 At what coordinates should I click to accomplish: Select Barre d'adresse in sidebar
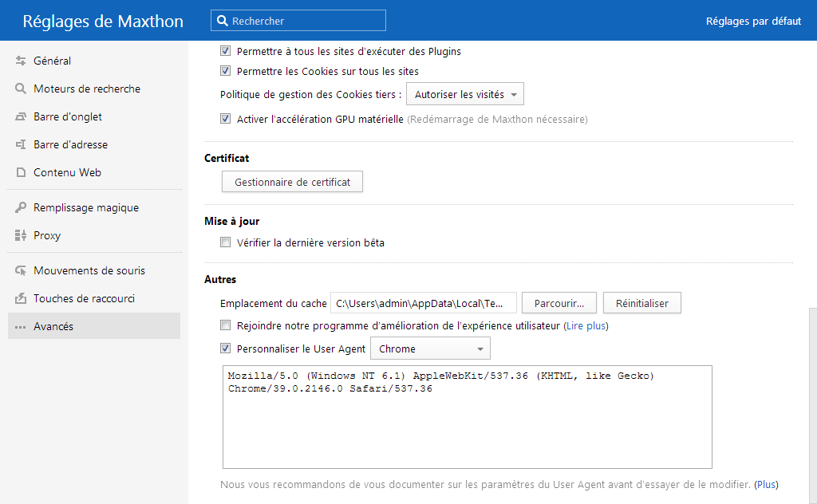(x=94, y=144)
